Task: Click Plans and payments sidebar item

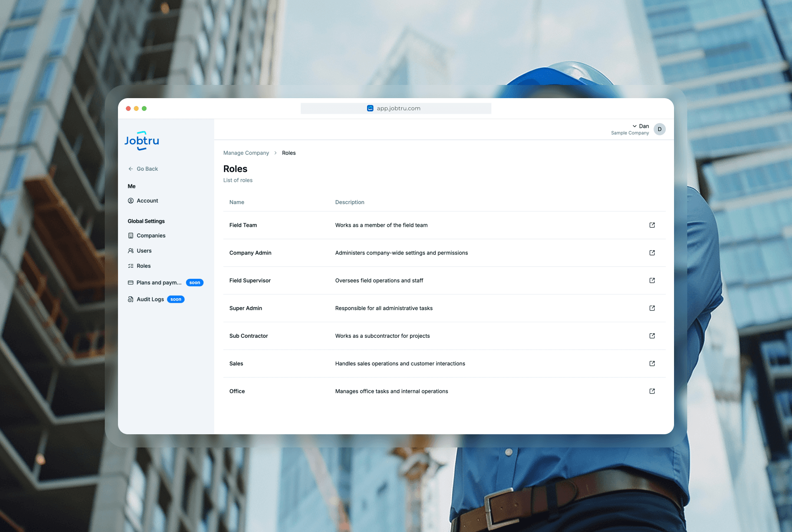Action: pyautogui.click(x=159, y=282)
